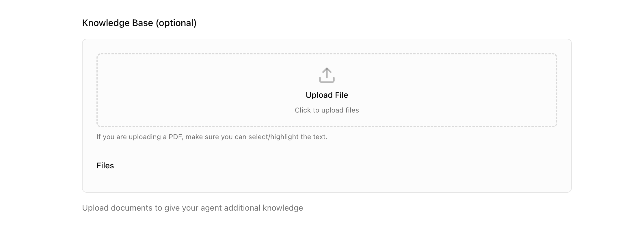644x232 pixels.
Task: Click the word 'File' in Upload File
Action: coord(341,95)
